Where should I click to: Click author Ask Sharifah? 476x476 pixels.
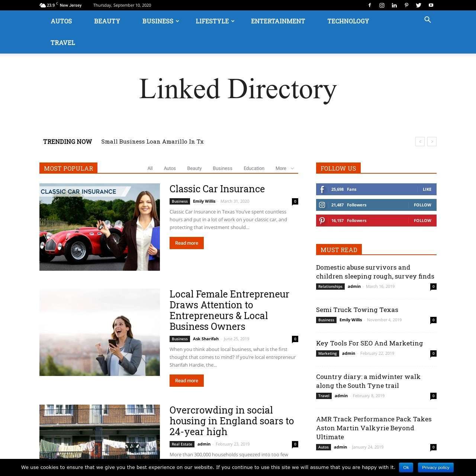[x=206, y=339]
